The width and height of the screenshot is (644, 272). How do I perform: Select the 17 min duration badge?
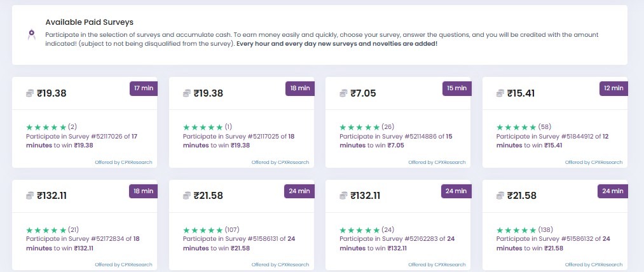pos(143,88)
